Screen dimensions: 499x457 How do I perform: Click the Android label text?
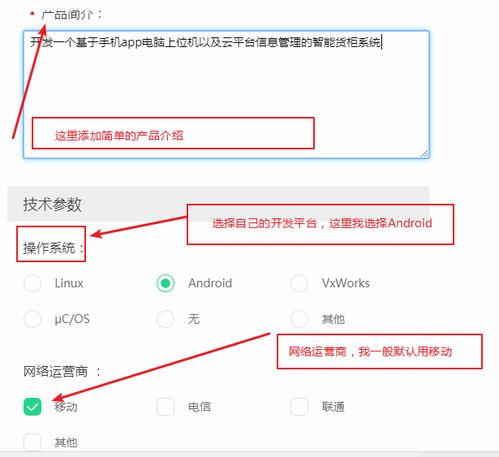coord(210,283)
